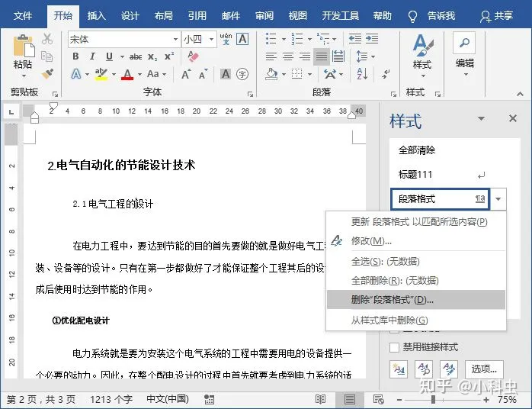The height and width of the screenshot is (409, 532).
Task: Switch to Web Layout view icon
Action: [x=378, y=399]
